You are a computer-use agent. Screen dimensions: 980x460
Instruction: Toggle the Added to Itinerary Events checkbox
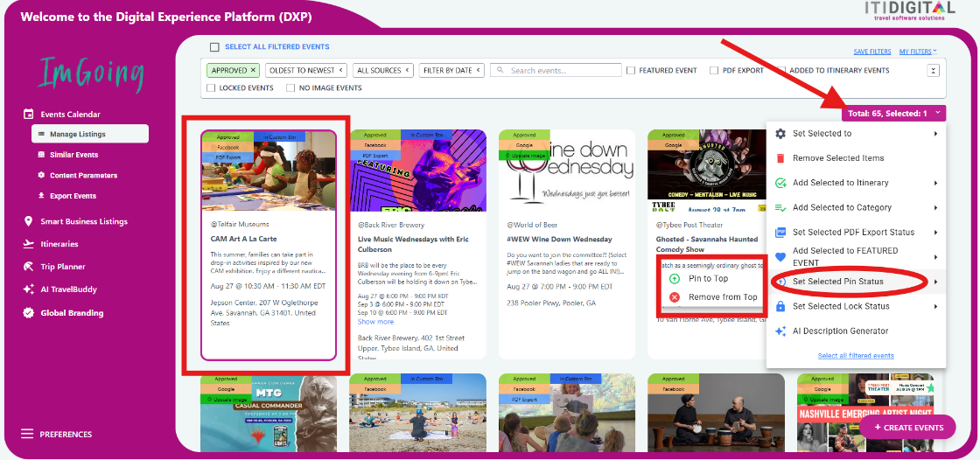pos(781,71)
